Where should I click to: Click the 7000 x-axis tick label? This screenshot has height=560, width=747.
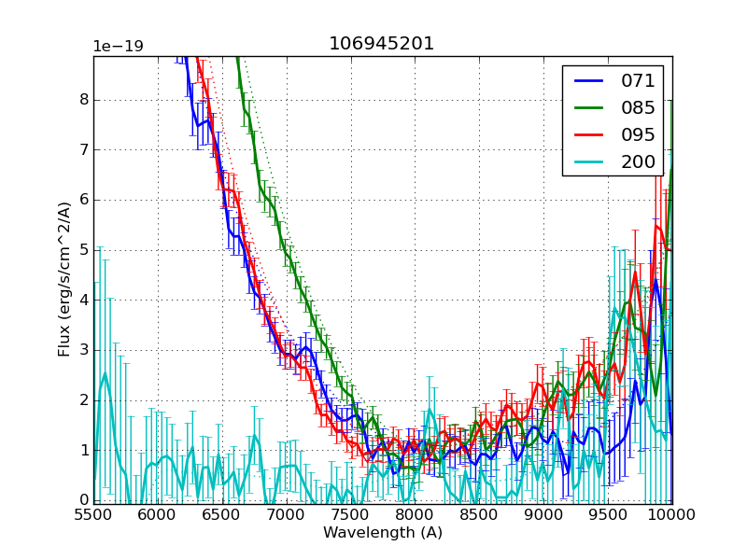click(287, 514)
